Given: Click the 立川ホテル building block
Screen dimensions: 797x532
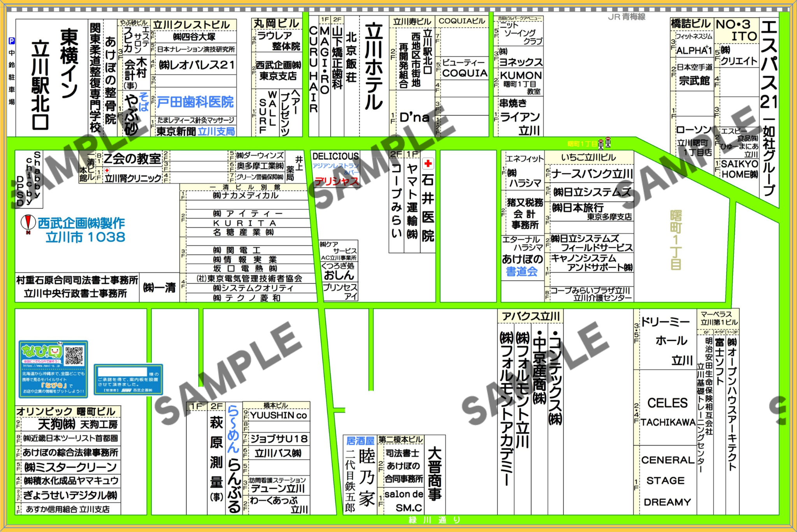Looking at the screenshot, I should pos(374,66).
